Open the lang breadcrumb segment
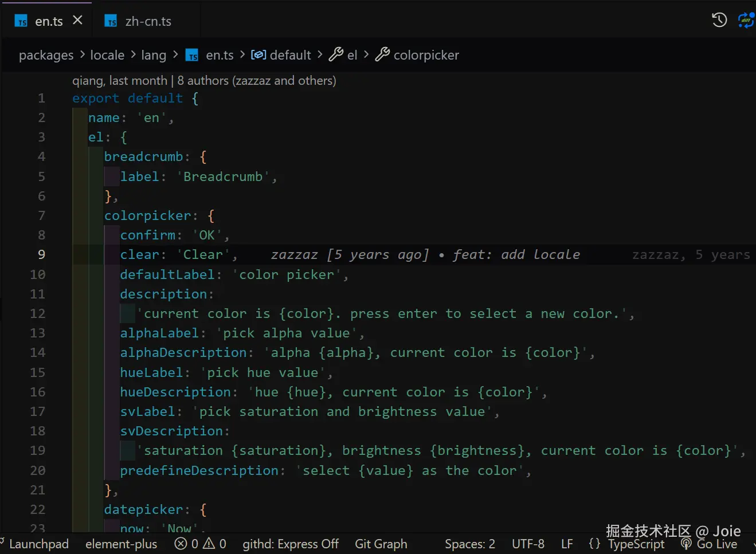Image resolution: width=756 pixels, height=554 pixels. [154, 55]
